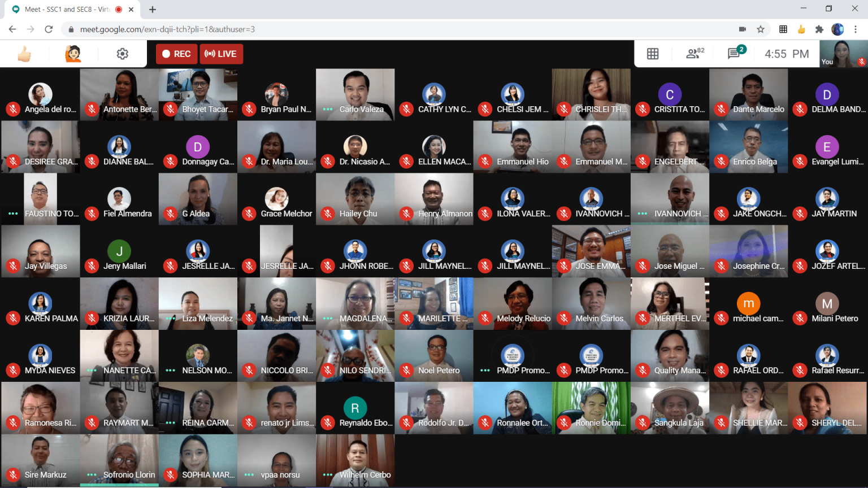Open the three-dot options on MAGDALENA's tile
Screen dimensions: 868x488
[327, 318]
